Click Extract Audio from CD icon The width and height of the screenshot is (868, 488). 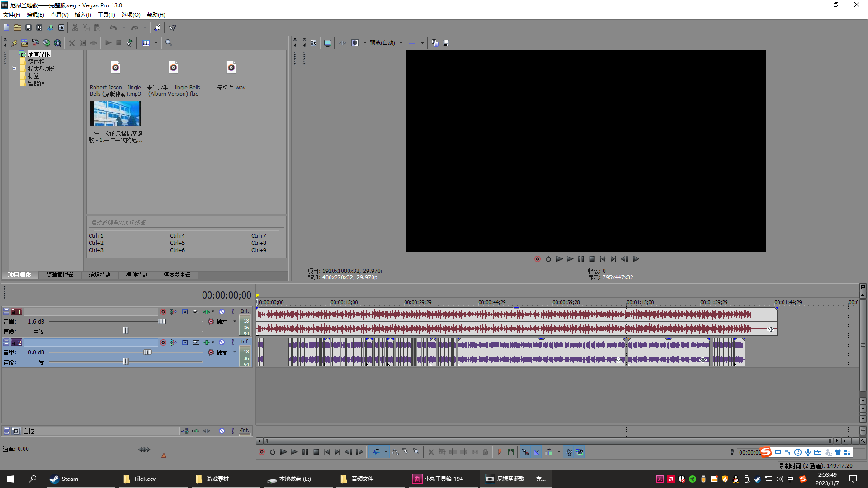47,43
